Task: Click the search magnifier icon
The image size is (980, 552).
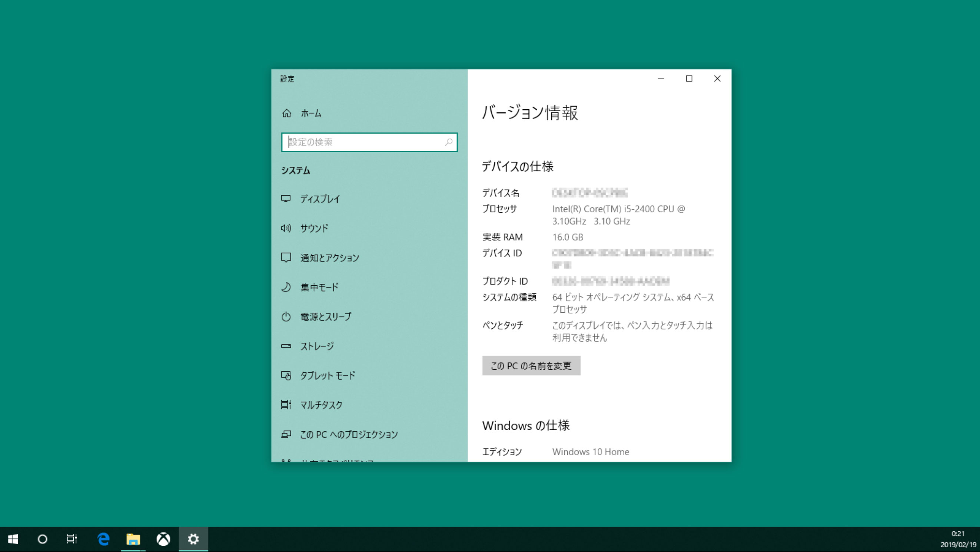Action: [449, 142]
